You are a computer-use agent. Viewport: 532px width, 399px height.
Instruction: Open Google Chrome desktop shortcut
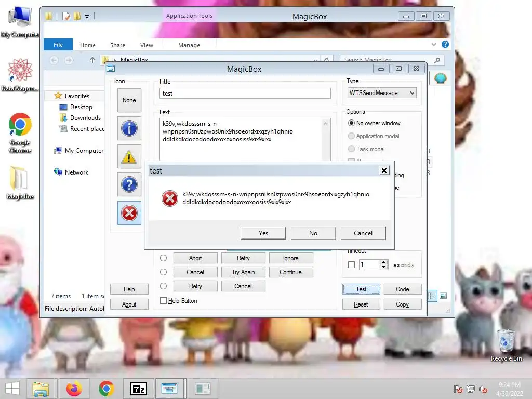point(20,133)
